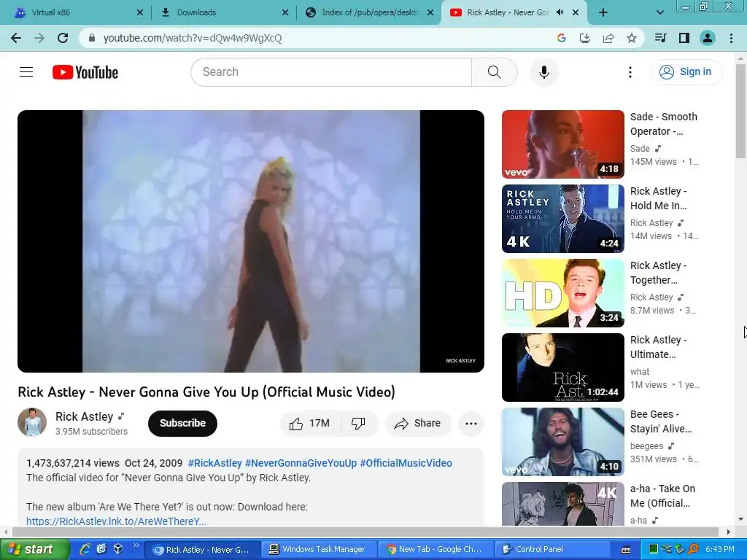Image resolution: width=747 pixels, height=560 pixels.
Task: Launch Internet Explorer from quick launch
Action: coord(85,549)
